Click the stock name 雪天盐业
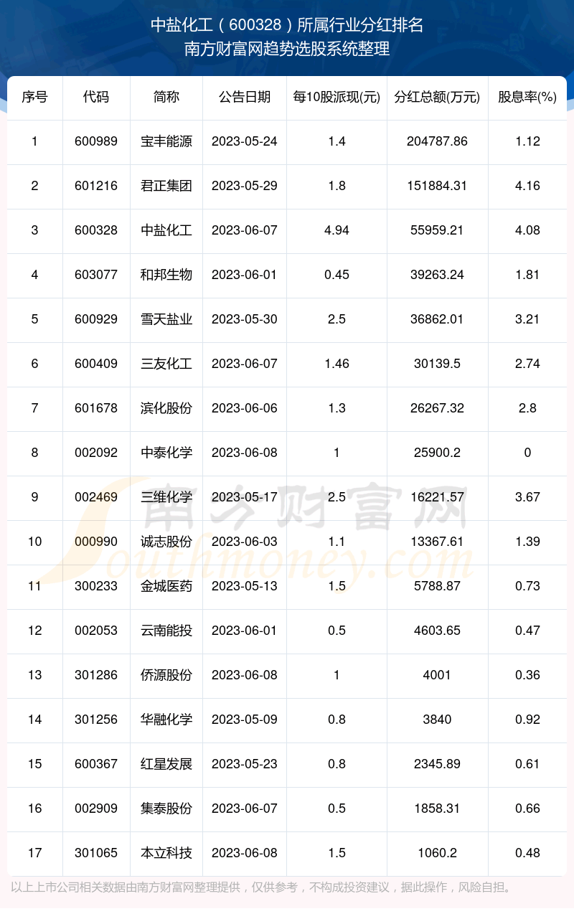Screen dimensions: 574x924 click(166, 319)
